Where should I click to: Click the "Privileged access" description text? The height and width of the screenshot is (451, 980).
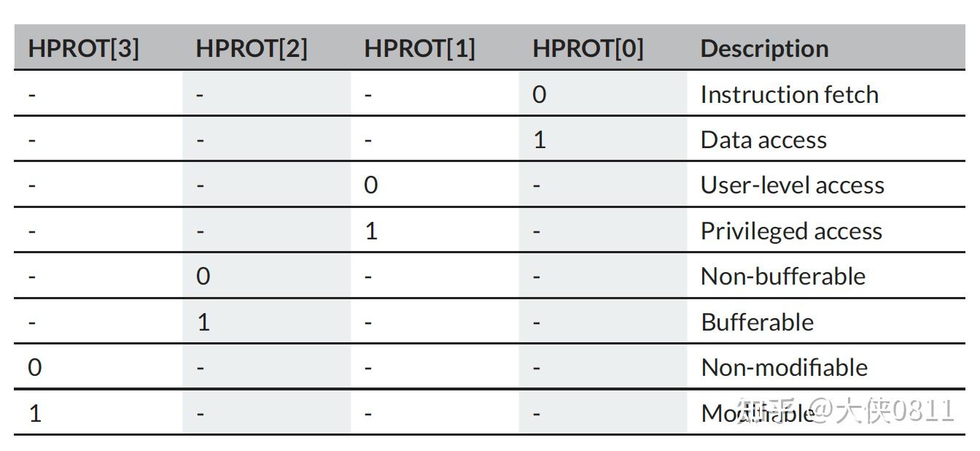click(791, 231)
